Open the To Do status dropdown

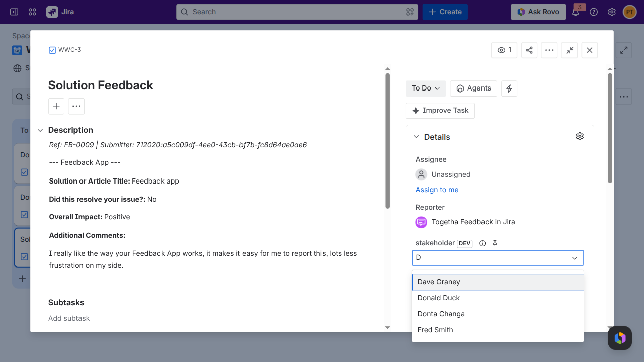click(426, 88)
